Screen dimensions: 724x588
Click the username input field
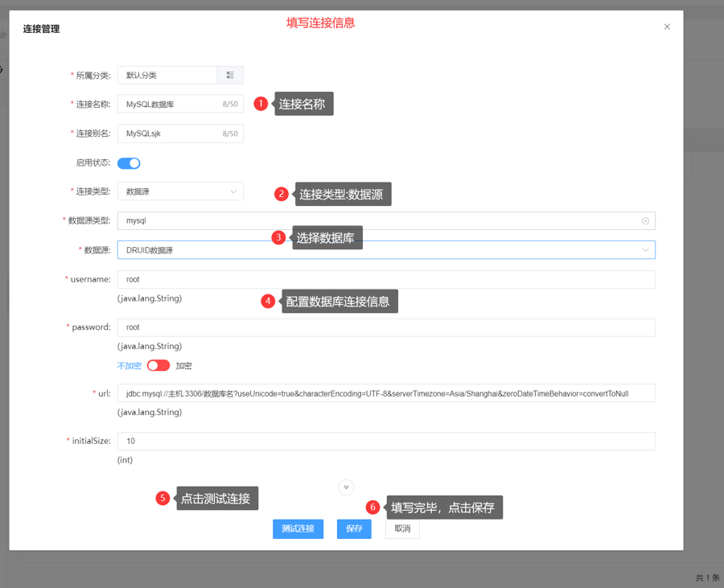tap(386, 279)
